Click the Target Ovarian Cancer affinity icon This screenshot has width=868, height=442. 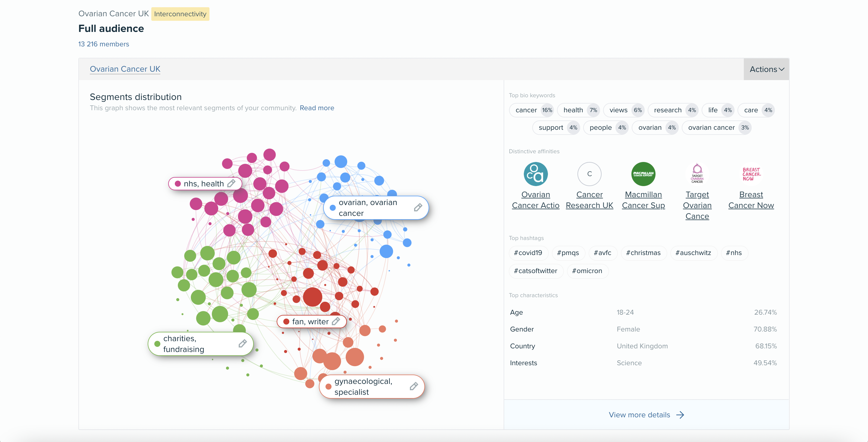[x=697, y=174]
